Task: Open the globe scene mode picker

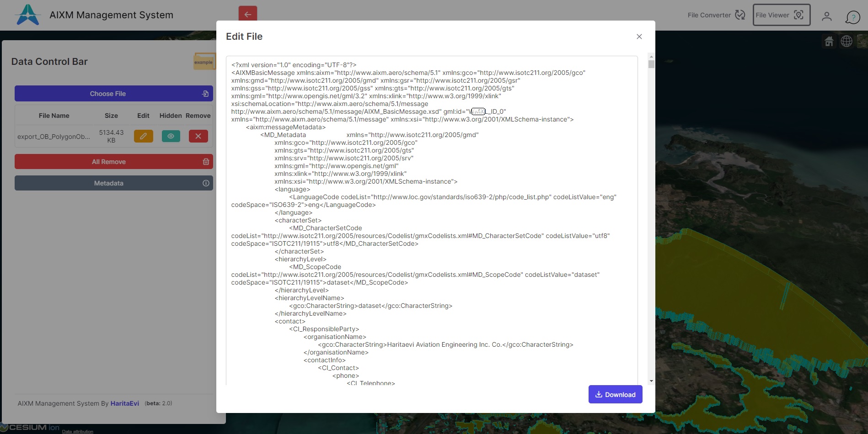Action: (847, 42)
